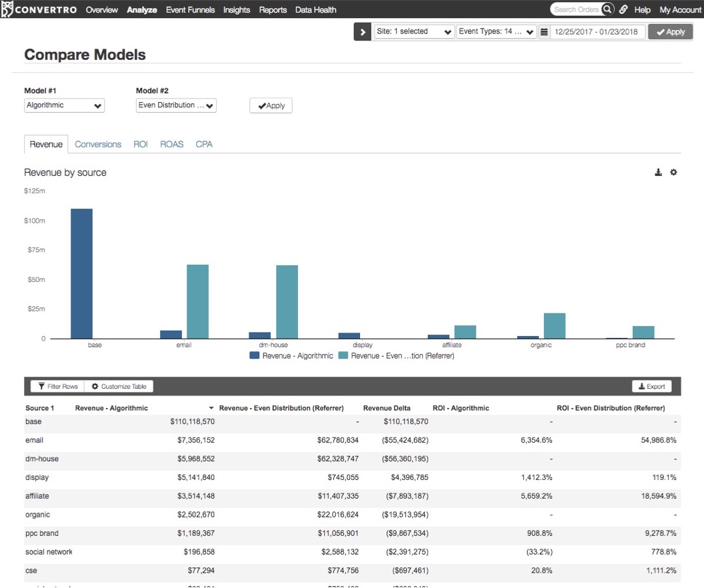This screenshot has width=704, height=588.
Task: Open My Account
Action: point(680,9)
